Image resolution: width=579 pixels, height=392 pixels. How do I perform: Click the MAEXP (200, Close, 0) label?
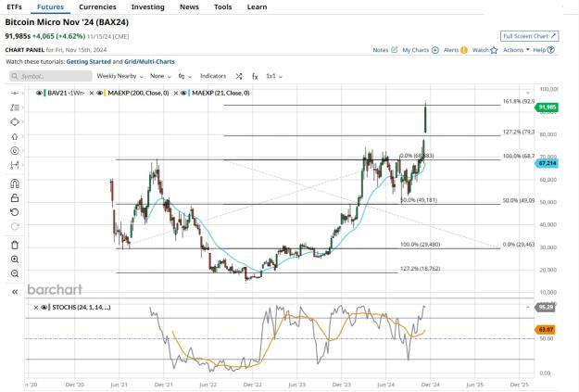click(138, 93)
